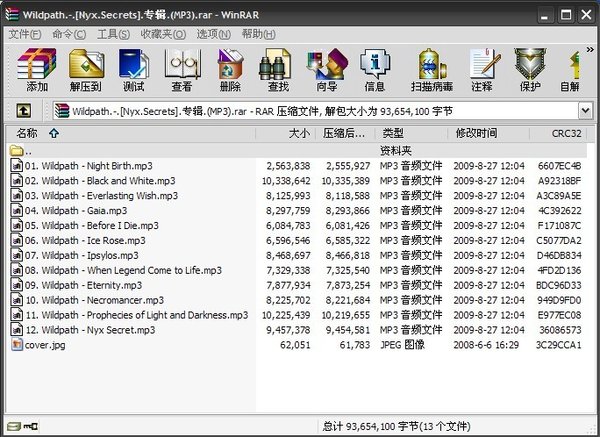Click the 添加 (Add) toolbar icon
Image resolution: width=600 pixels, height=437 pixels.
pos(37,70)
